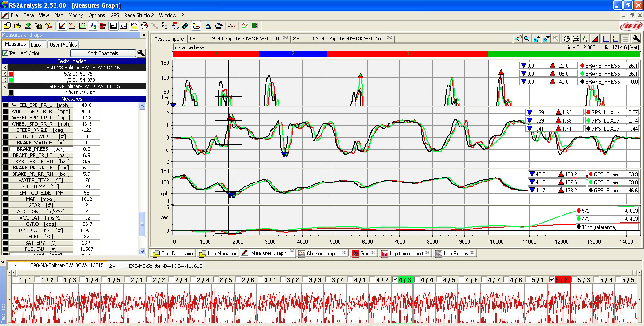Click the green color swatch of lap 4/3
The height and width of the screenshot is (326, 644).
click(11, 80)
